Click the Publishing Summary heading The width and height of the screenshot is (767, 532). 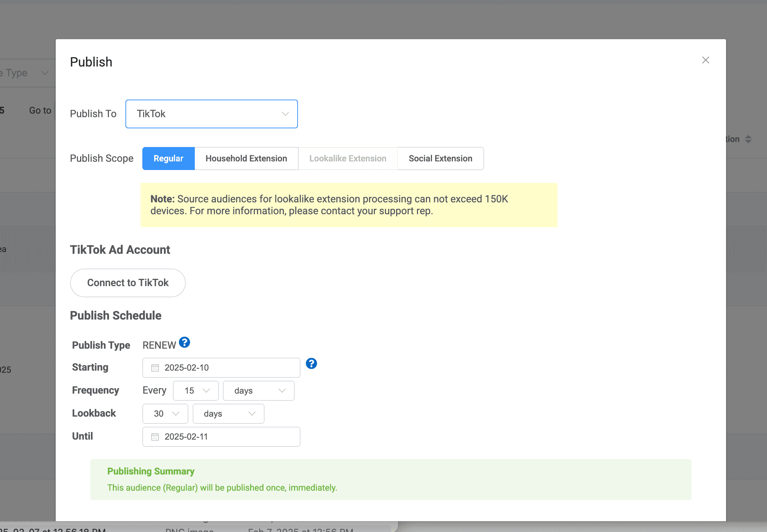tap(151, 471)
